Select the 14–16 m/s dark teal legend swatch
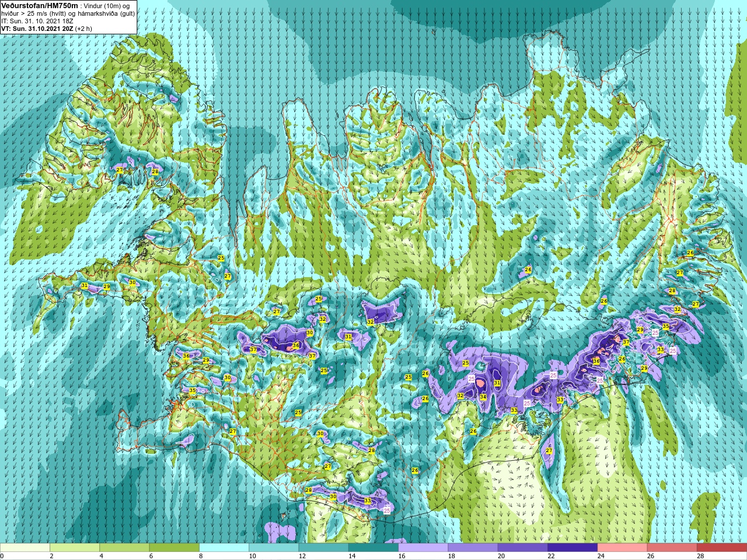Screen dimensions: 747x560 click(x=373, y=548)
